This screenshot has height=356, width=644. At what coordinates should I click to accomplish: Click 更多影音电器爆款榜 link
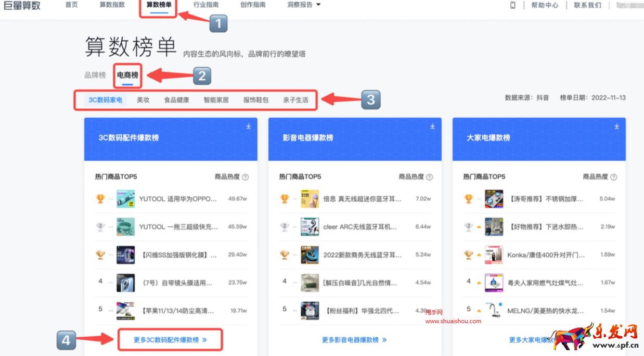[354, 340]
